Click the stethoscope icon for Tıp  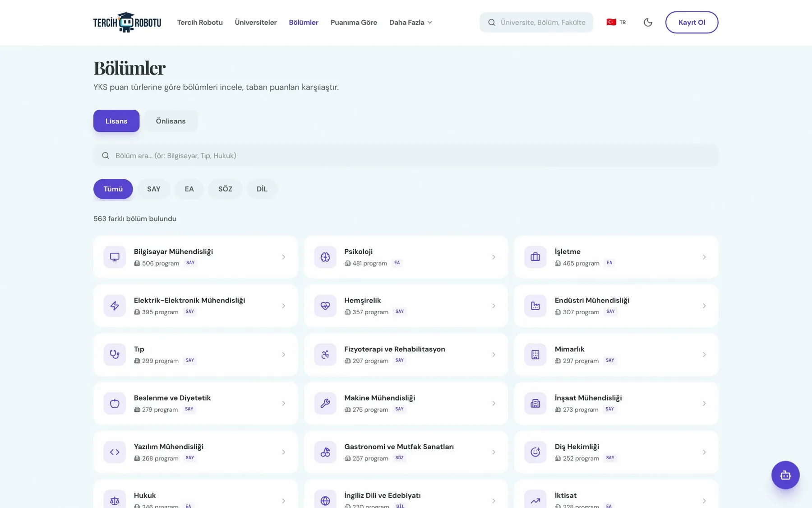tap(115, 354)
